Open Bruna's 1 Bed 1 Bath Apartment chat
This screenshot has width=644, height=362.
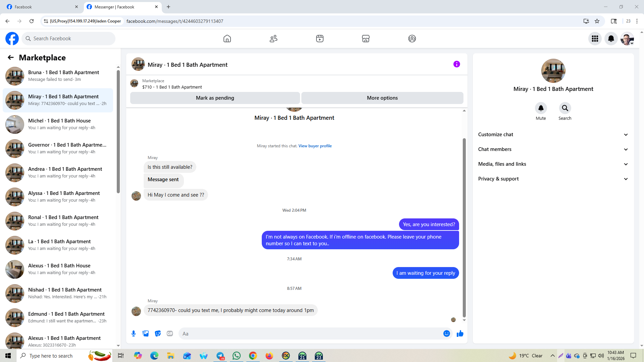[x=58, y=76]
